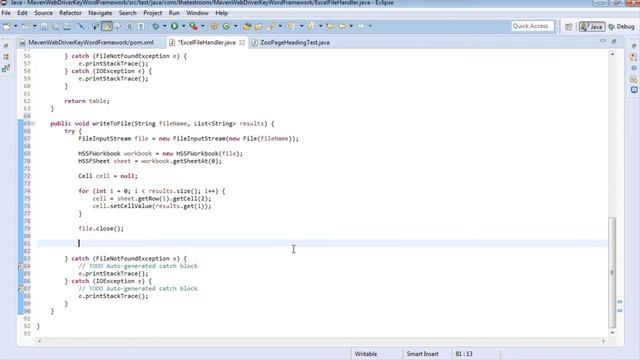This screenshot has width=640, height=360.
Task: Click the 81 : 13 cursor position
Action: coord(464,354)
